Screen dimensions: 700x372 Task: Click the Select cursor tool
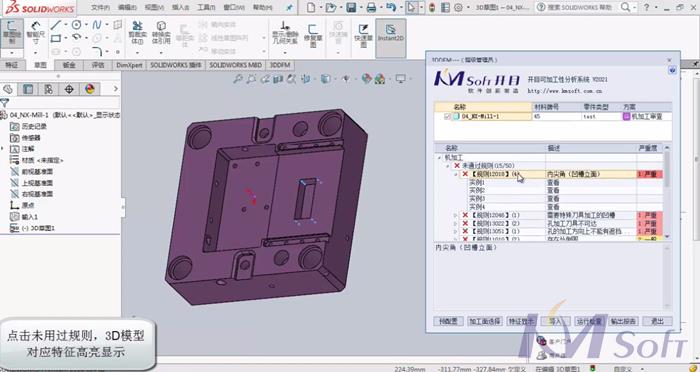pos(412,7)
